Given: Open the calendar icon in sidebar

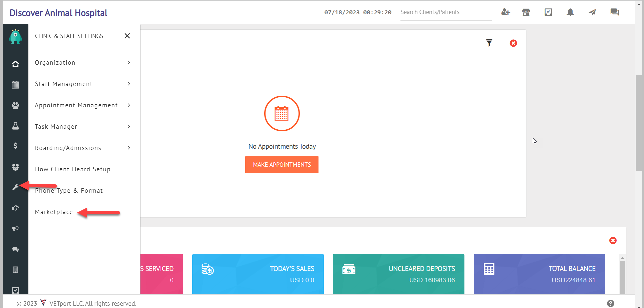Looking at the screenshot, I should click(15, 85).
